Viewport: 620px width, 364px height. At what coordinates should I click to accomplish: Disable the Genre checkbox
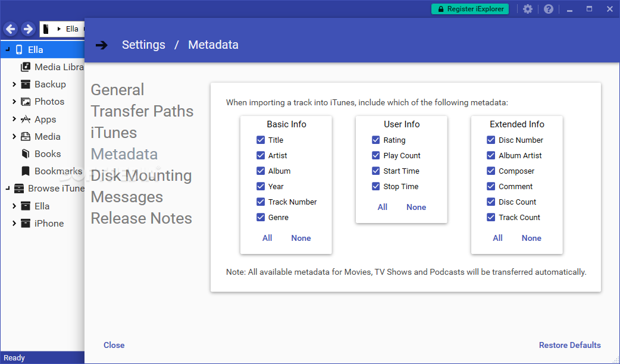click(x=261, y=217)
